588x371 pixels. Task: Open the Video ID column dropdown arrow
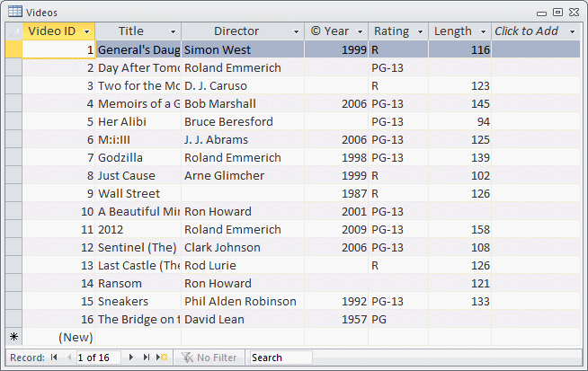click(x=86, y=31)
